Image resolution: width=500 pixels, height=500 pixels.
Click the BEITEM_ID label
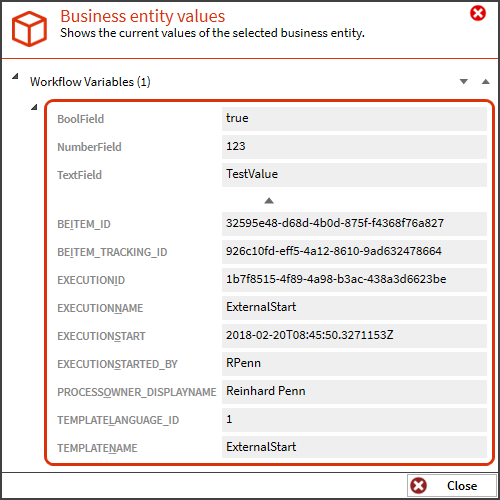click(x=84, y=224)
